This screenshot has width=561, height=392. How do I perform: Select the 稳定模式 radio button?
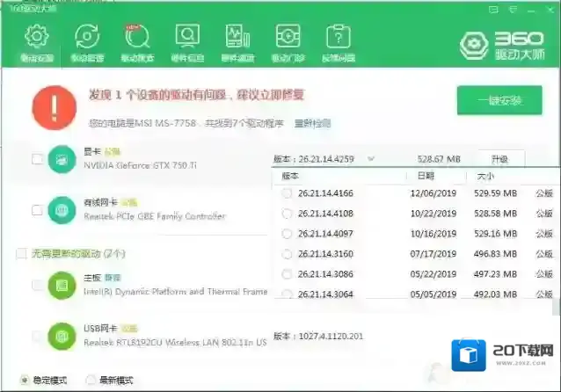(x=24, y=381)
